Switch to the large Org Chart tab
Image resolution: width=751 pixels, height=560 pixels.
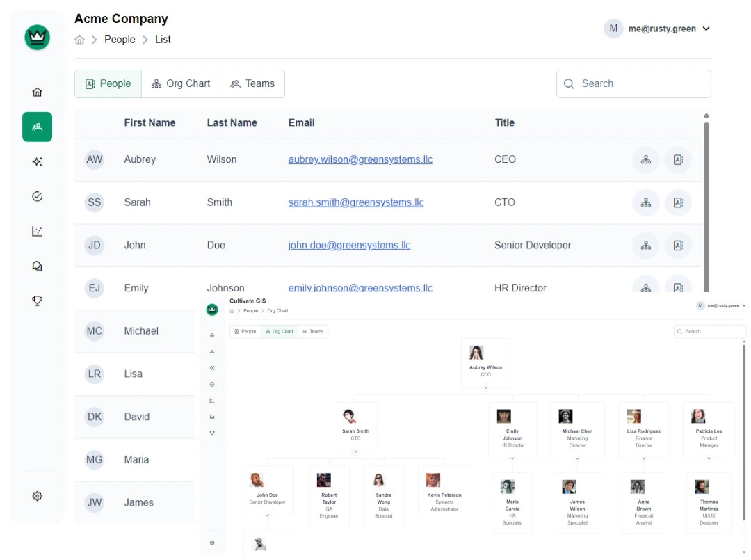point(181,83)
